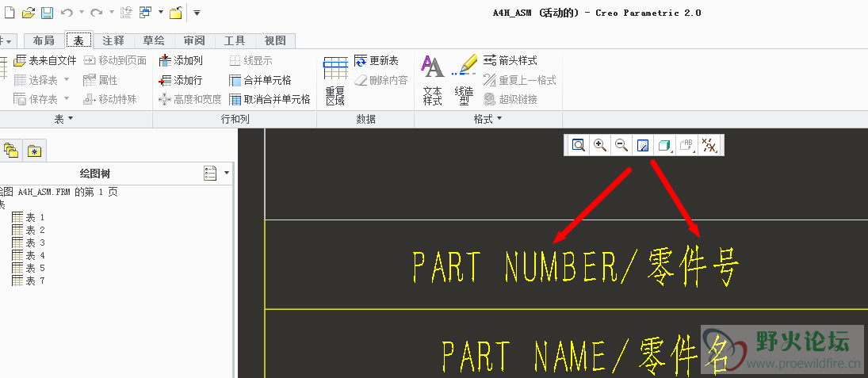The height and width of the screenshot is (378, 868).
Task: Click the 属性 table properties icon
Action: click(100, 80)
